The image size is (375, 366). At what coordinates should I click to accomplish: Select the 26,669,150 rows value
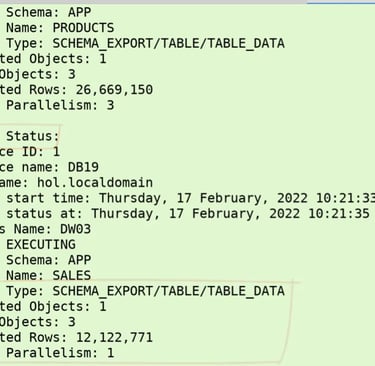click(114, 90)
